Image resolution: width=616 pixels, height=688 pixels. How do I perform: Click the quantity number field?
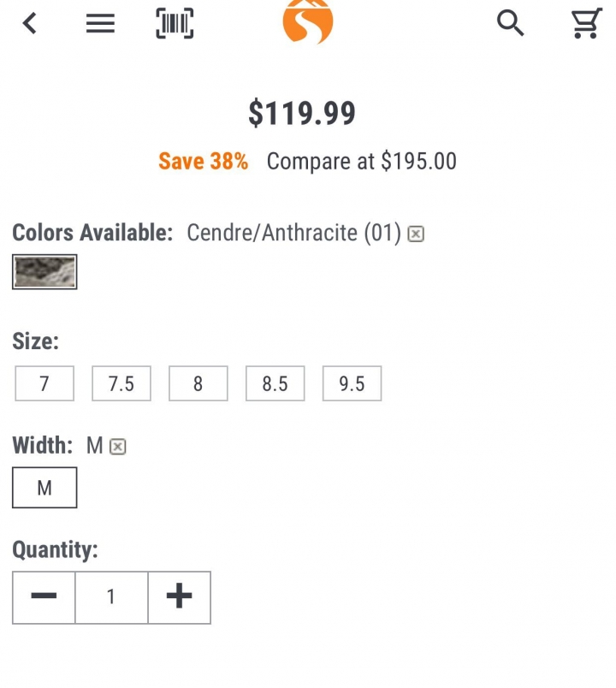111,597
